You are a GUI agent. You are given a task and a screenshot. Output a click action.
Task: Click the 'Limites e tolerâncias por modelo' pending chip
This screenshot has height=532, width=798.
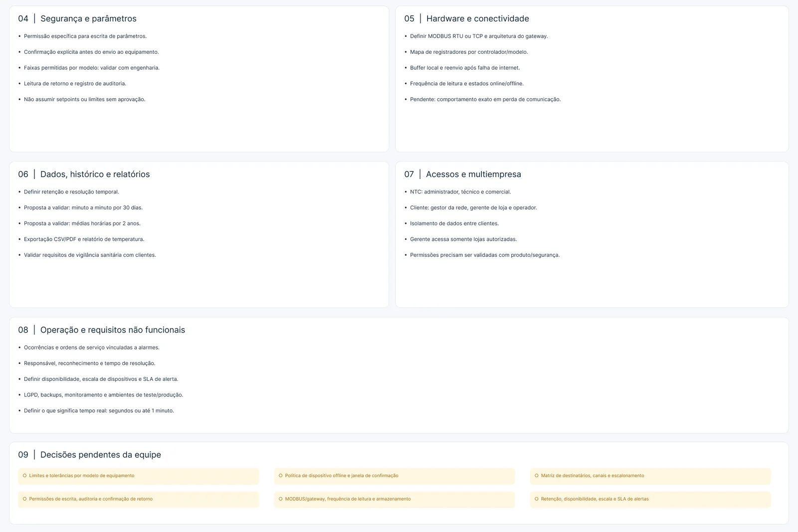pos(139,476)
